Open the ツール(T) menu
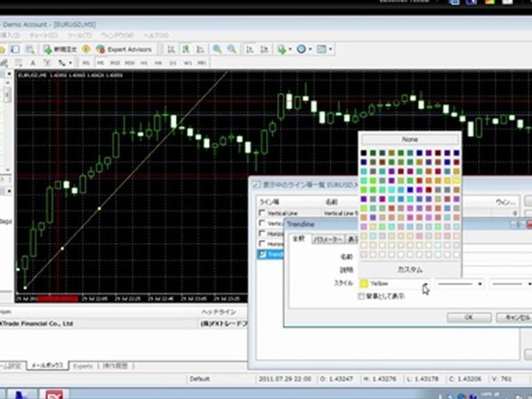This screenshot has height=399, width=532. coord(79,35)
